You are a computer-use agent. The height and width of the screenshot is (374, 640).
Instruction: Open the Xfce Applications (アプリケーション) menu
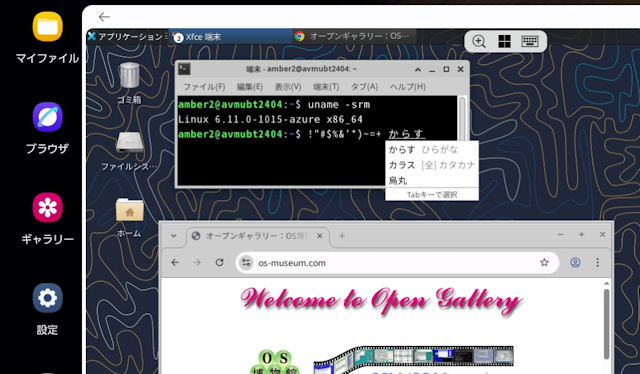coord(127,36)
